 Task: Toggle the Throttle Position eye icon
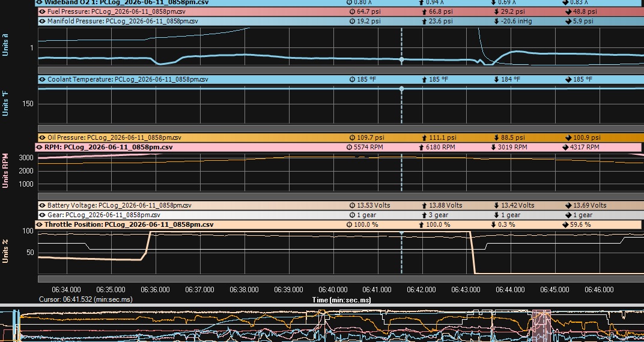(39, 224)
